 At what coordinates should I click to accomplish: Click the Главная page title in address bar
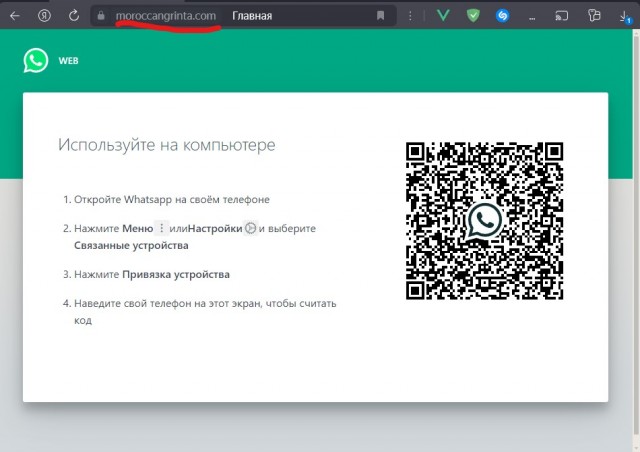tap(252, 16)
